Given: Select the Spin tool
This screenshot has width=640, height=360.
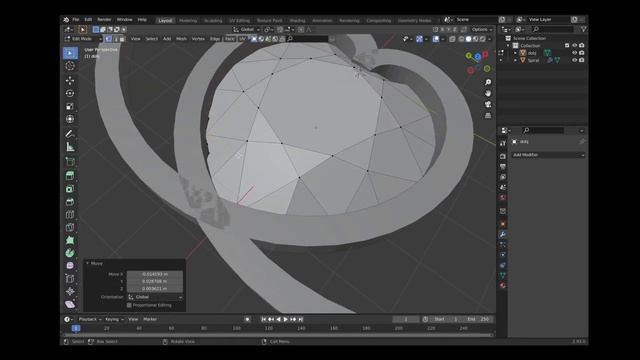Looking at the screenshot, I should [70, 253].
